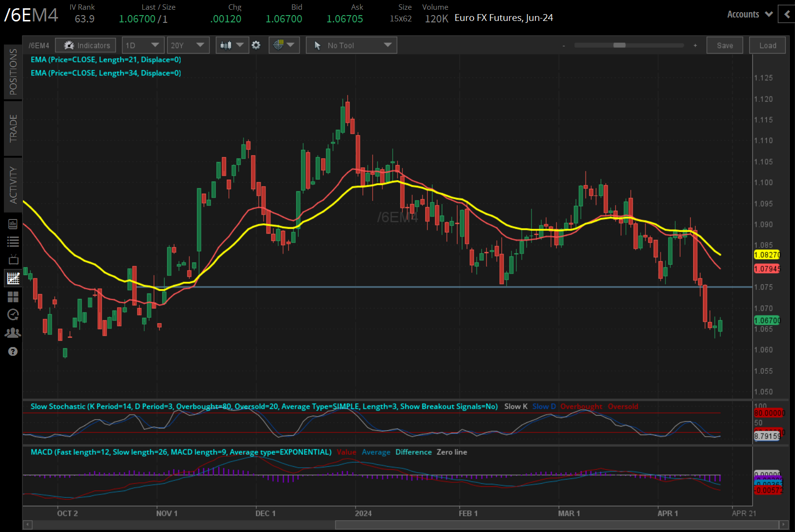This screenshot has height=532, width=795.
Task: Click the clock history sidebar icon
Action: [13, 314]
